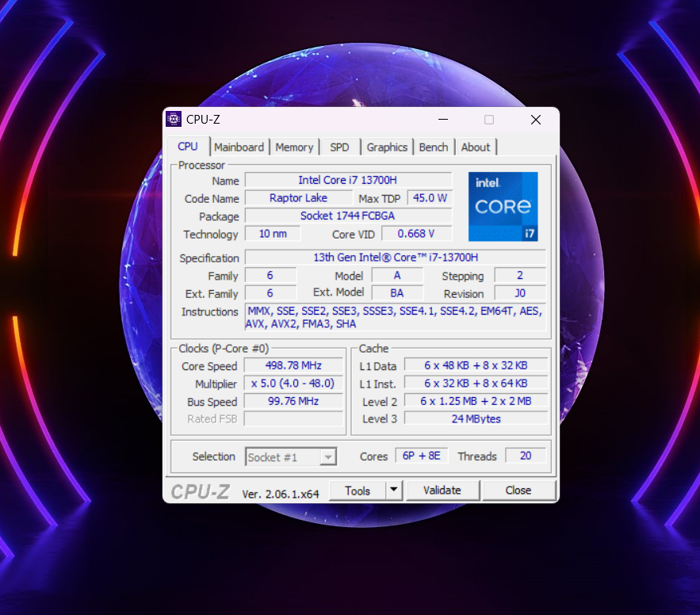Click the Specification field 13th Gen Intel Core

point(396,257)
